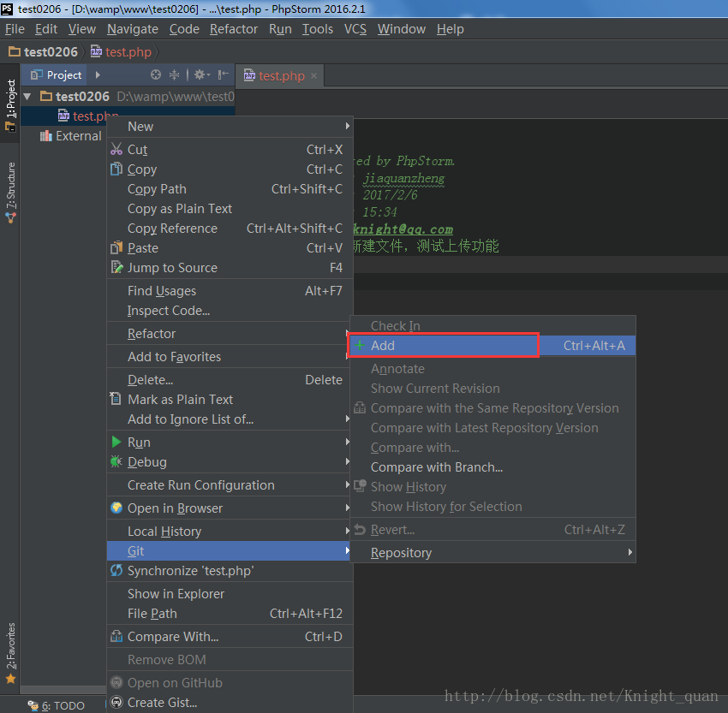Viewport: 728px width, 713px height.
Task: Open the VCS menu
Action: tap(355, 29)
